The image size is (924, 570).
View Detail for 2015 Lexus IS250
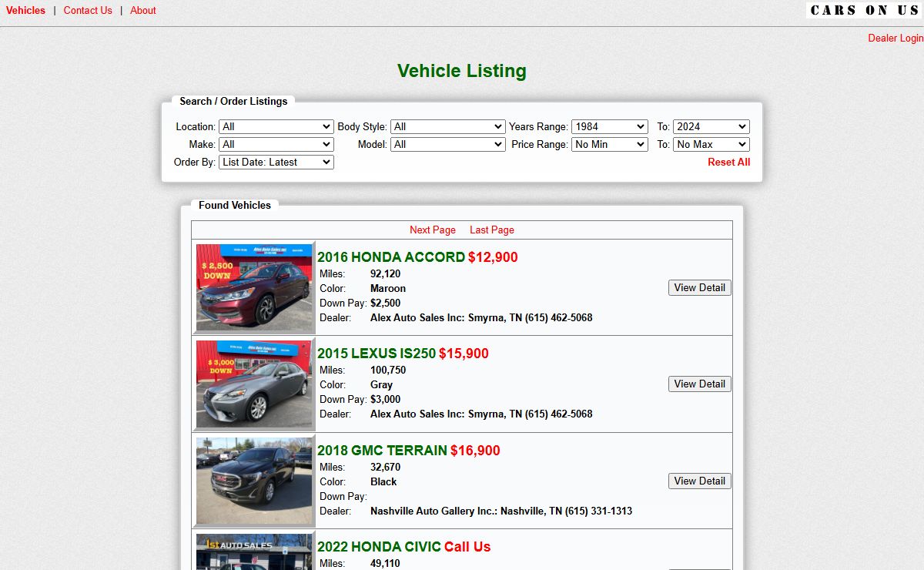(700, 384)
